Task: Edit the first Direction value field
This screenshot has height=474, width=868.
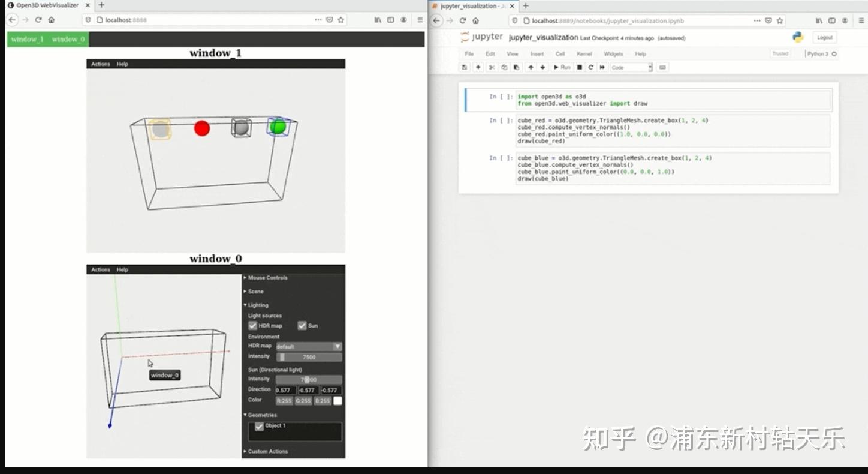Action: 286,390
